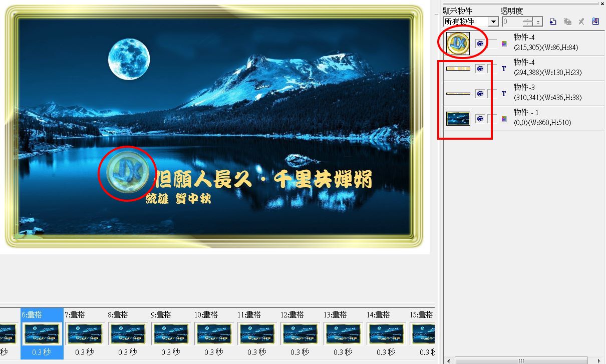Click the insert new object icon
Image resolution: width=606 pixels, height=364 pixels.
click(x=553, y=22)
